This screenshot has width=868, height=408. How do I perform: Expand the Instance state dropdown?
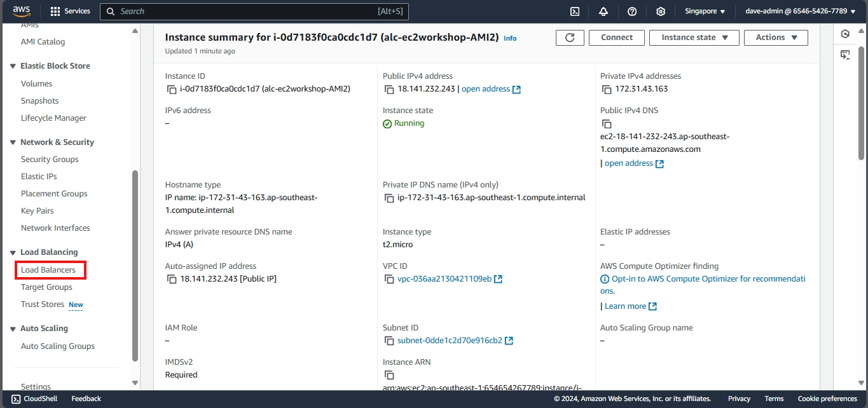click(694, 37)
